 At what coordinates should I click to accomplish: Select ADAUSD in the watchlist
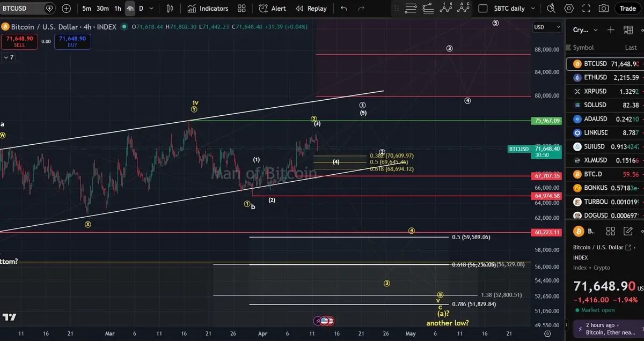pyautogui.click(x=605, y=119)
